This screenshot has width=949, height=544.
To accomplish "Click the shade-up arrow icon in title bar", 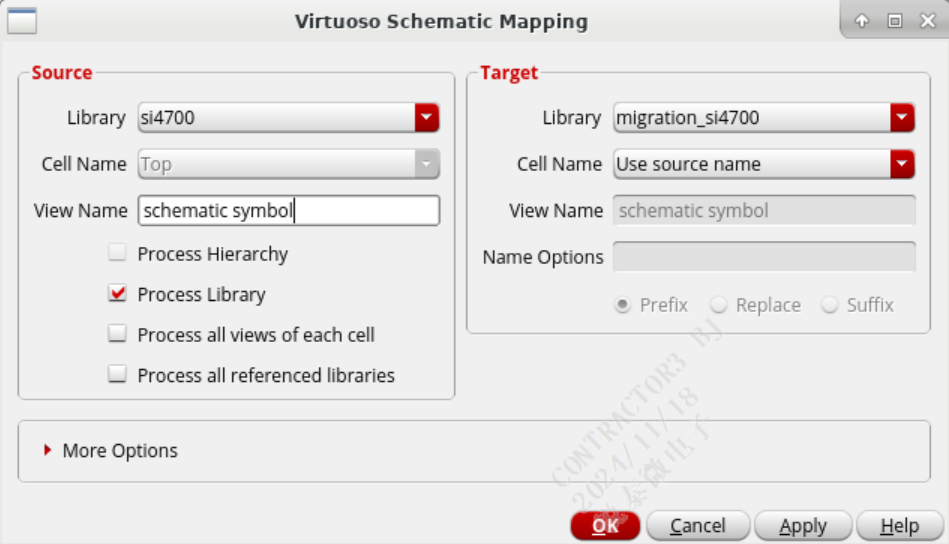I will coord(862,21).
